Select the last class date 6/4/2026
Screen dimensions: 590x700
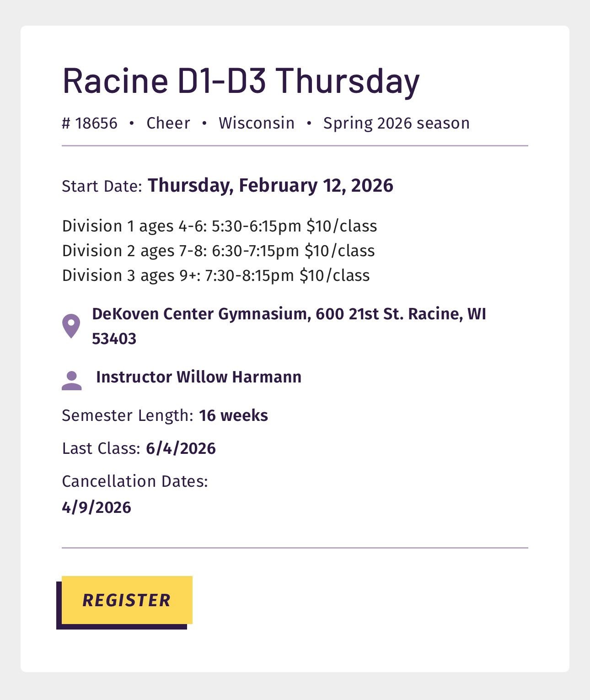click(x=181, y=448)
